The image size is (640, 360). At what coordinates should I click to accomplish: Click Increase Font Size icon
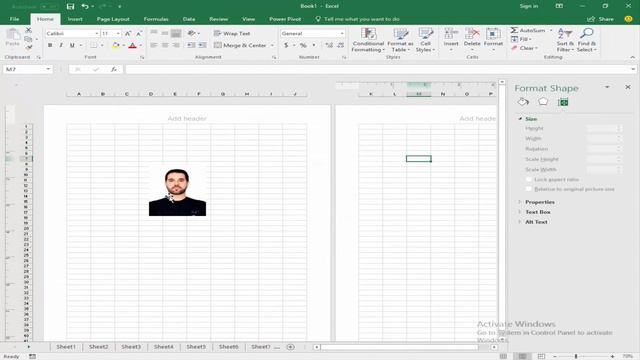coord(128,33)
